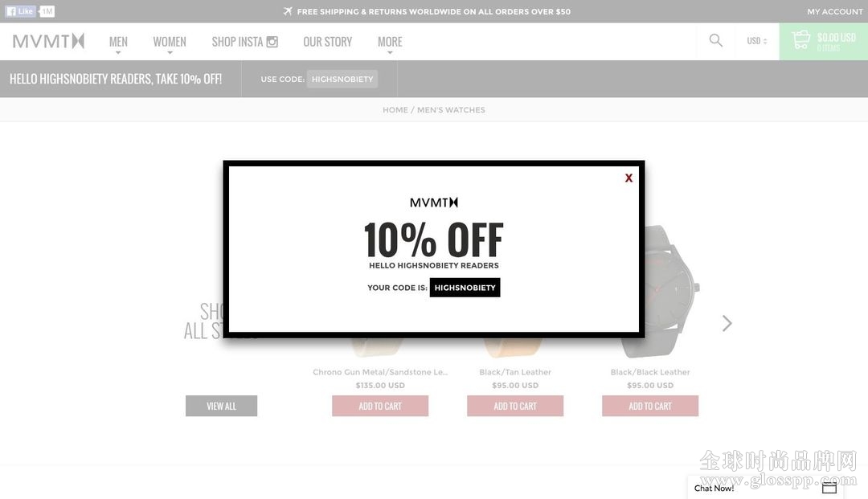Expand the Chat Now window icon
868x499 pixels.
click(829, 488)
